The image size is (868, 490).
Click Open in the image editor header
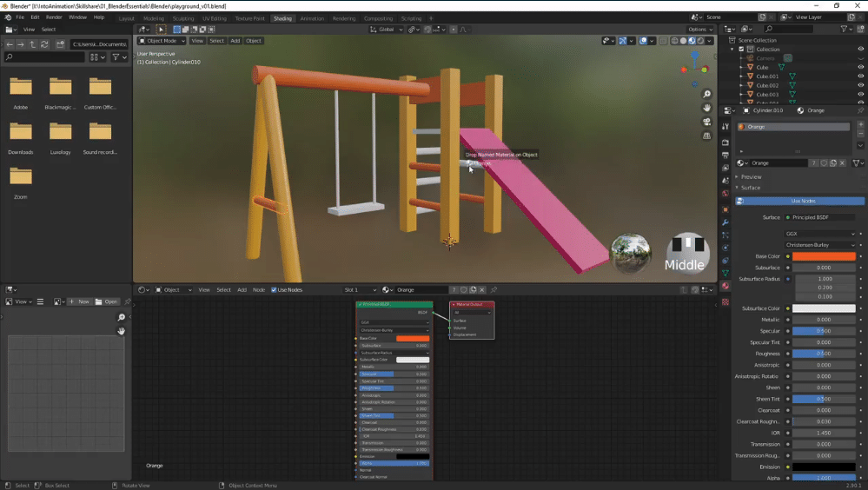tap(108, 301)
